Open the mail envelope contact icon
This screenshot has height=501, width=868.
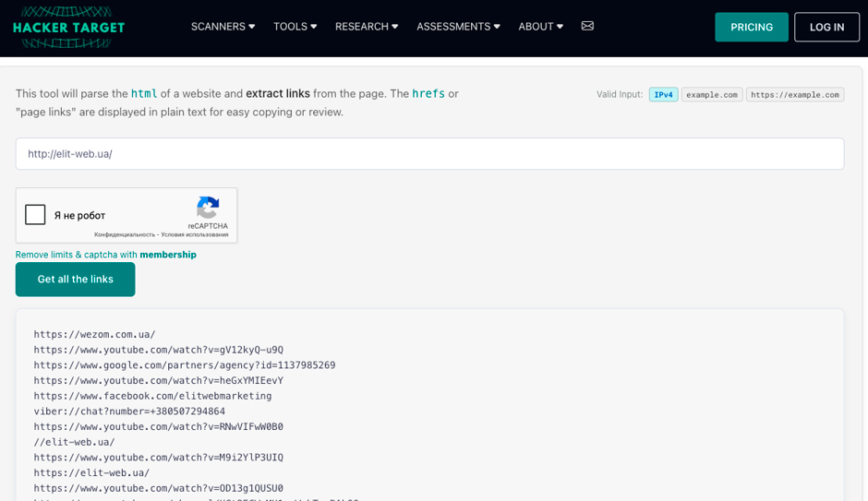pyautogui.click(x=587, y=26)
